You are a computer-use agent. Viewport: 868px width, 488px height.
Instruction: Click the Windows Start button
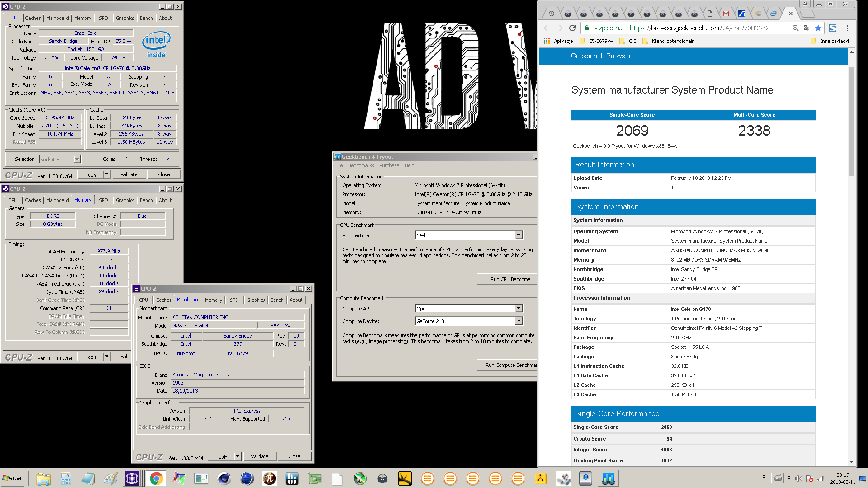click(x=12, y=479)
